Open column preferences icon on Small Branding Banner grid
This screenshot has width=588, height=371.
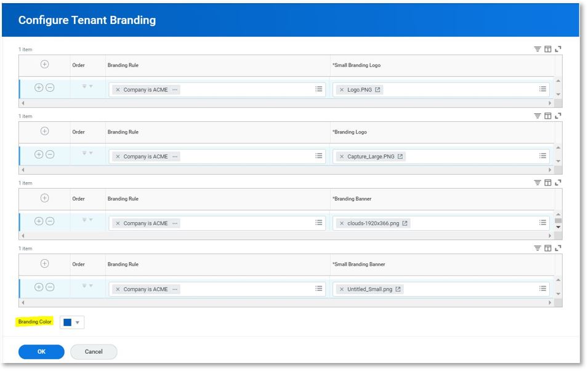pyautogui.click(x=547, y=247)
